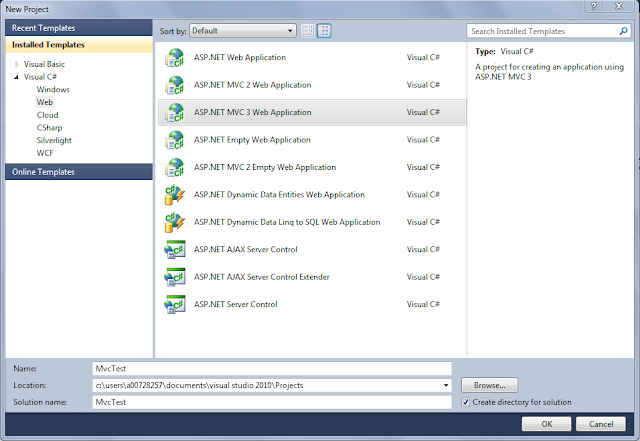640x441 pixels.
Task: Click into the Name field containing MvcTest
Action: point(272,368)
